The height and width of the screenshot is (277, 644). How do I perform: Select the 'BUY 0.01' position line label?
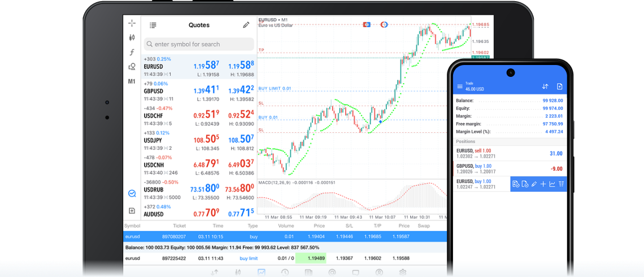point(268,117)
